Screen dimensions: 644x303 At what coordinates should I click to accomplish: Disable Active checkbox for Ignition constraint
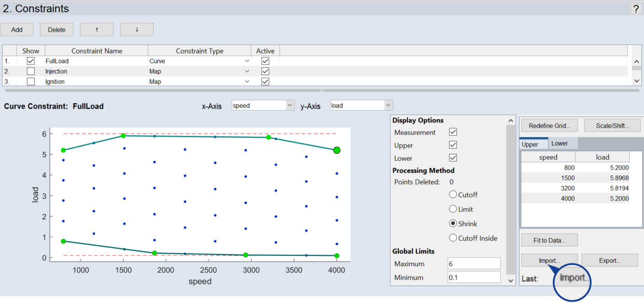265,81
